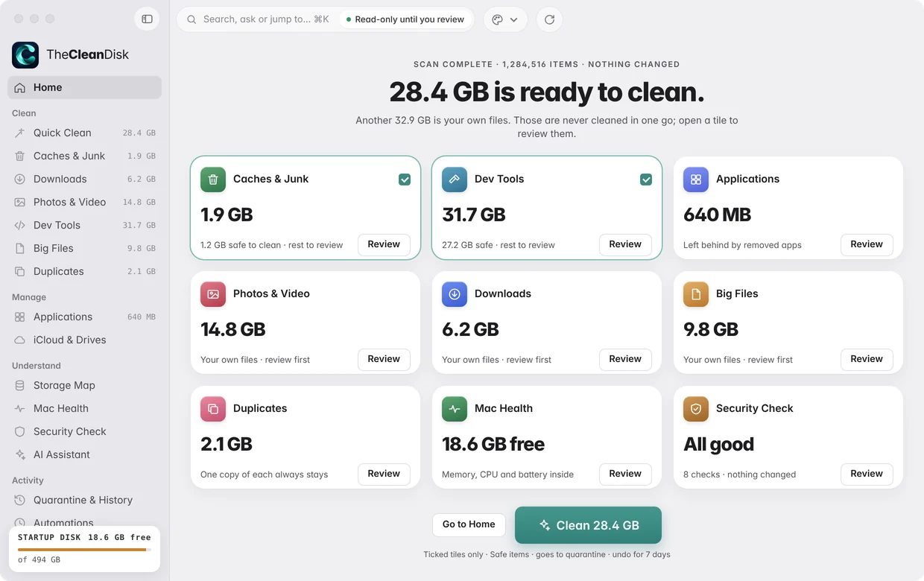
Task: Open Quarantine & History sidebar item
Action: click(84, 500)
